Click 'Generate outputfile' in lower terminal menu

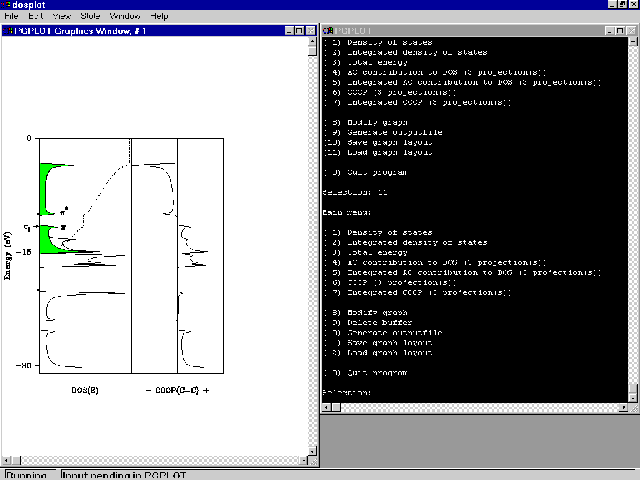point(395,332)
